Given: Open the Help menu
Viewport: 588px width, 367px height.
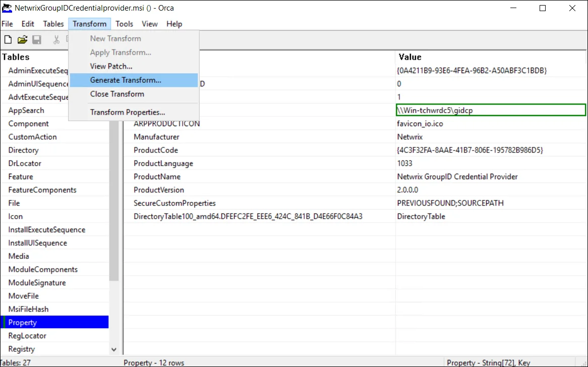Looking at the screenshot, I should tap(174, 24).
